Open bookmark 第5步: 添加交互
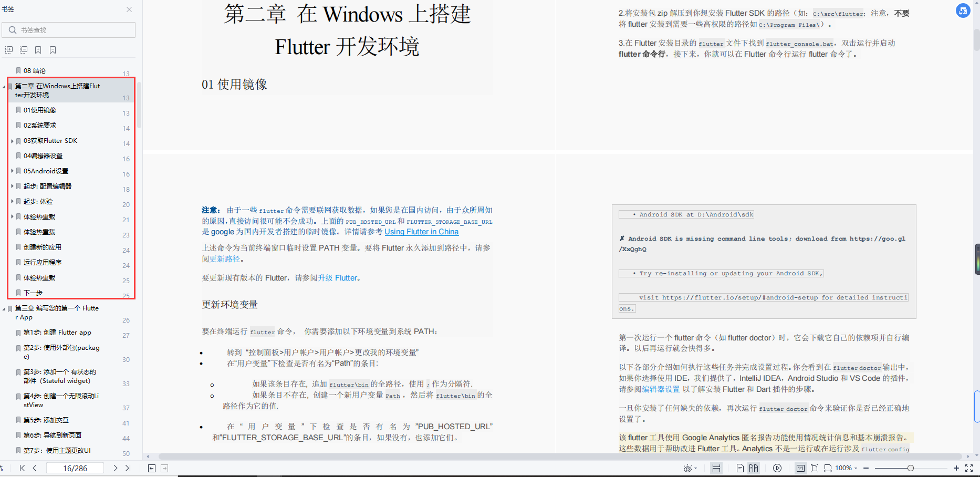The image size is (980, 477). coord(46,420)
